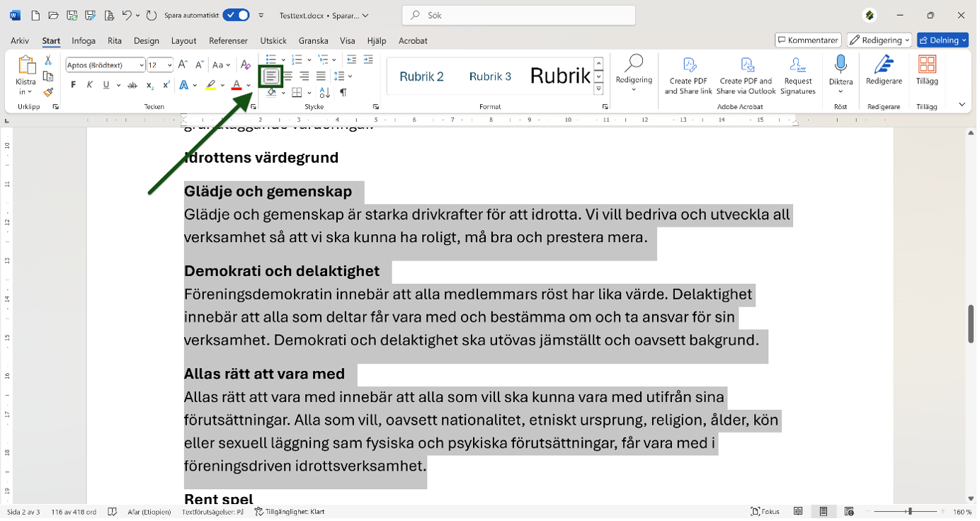
Task: Switch to the Layout tab
Action: point(184,41)
